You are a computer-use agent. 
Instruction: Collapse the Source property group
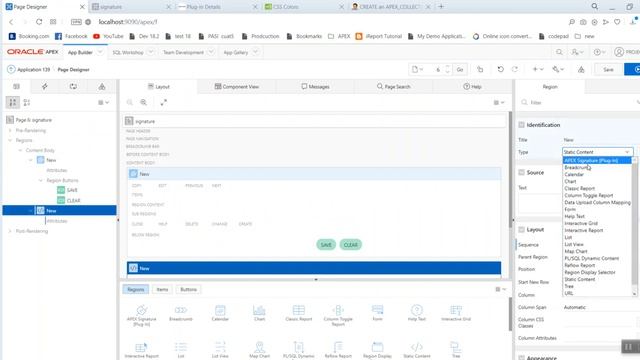(521, 172)
